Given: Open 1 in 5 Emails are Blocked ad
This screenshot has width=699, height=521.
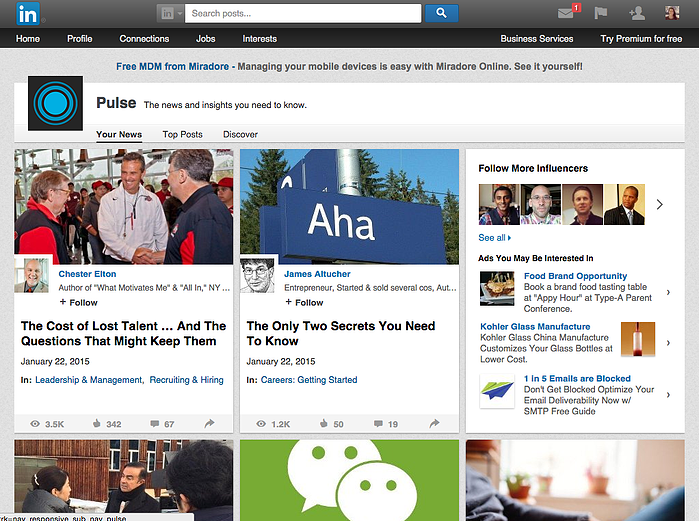Looking at the screenshot, I should [x=577, y=378].
